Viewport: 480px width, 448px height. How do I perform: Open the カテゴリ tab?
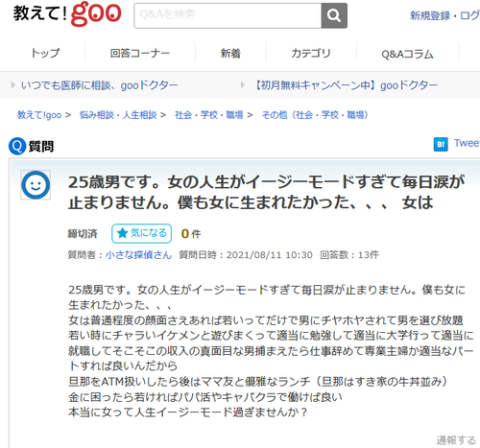pyautogui.click(x=311, y=53)
